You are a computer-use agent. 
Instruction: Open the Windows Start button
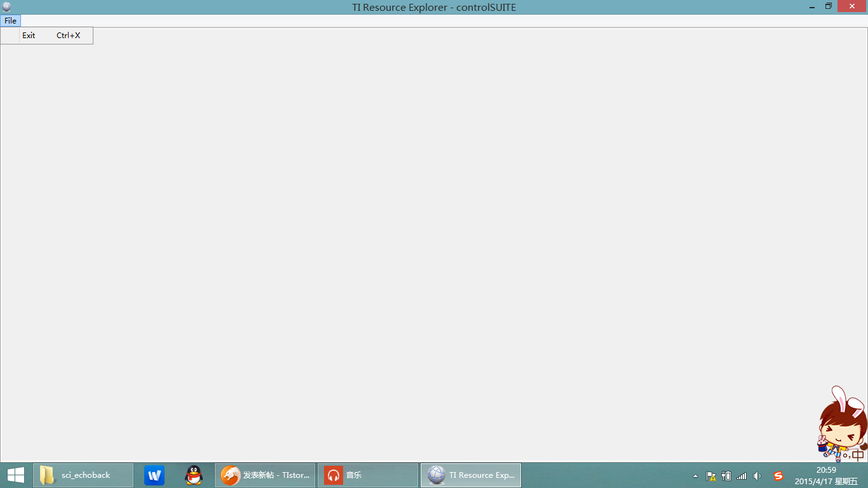click(16, 475)
